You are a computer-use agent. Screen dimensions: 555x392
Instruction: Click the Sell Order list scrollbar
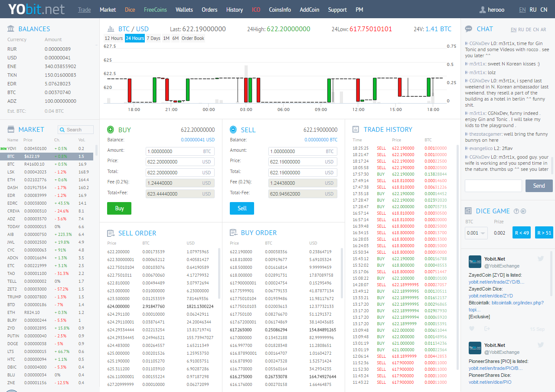[219, 273]
